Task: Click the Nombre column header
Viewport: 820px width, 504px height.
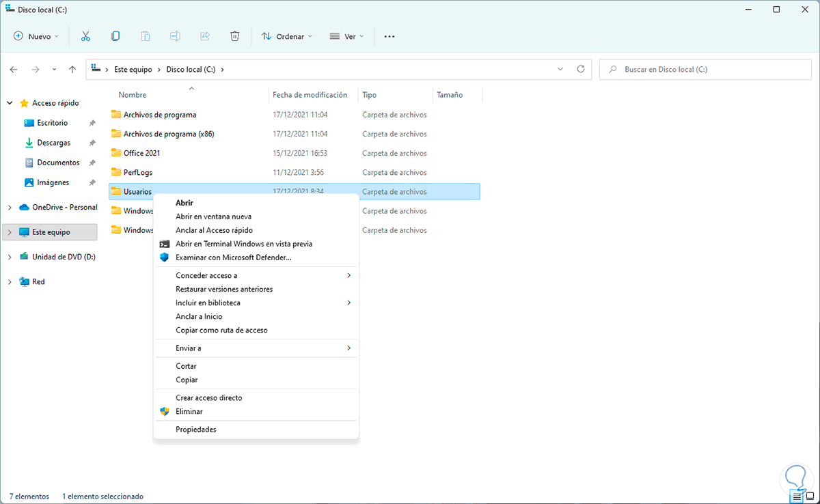Action: pos(133,95)
